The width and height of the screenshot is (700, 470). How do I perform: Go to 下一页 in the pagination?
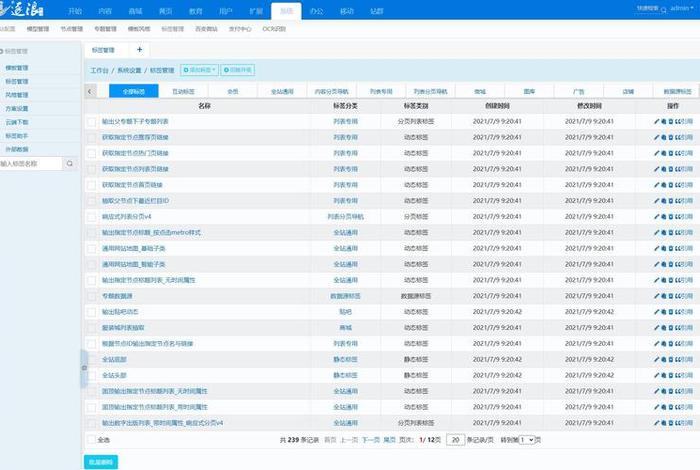371,440
